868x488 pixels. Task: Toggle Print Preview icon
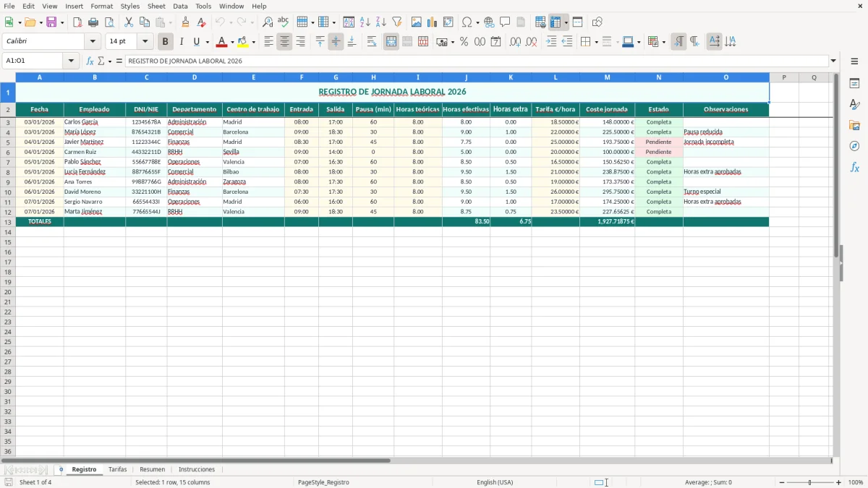(x=109, y=22)
